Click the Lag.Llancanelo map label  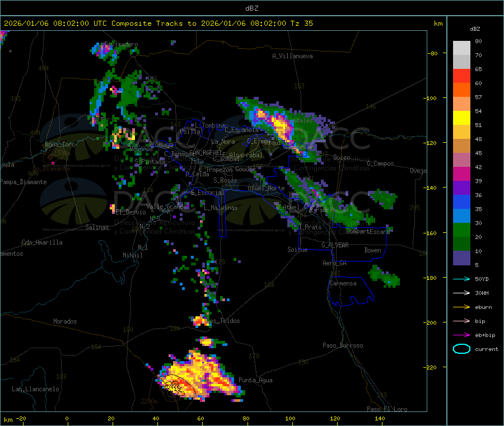click(35, 389)
